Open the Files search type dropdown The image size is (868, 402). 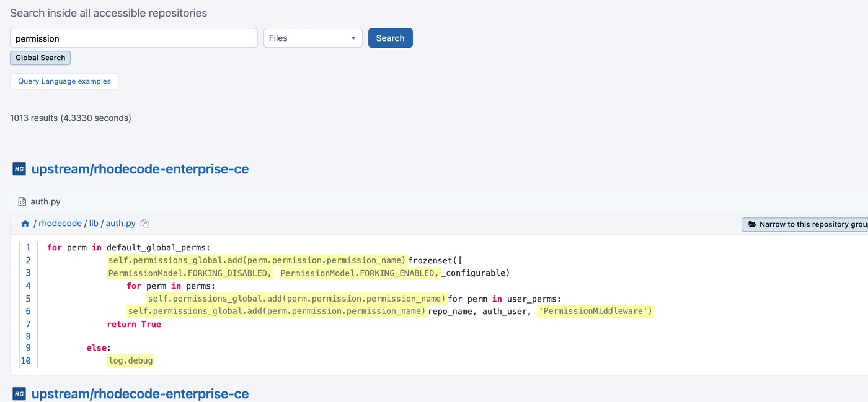coord(313,38)
